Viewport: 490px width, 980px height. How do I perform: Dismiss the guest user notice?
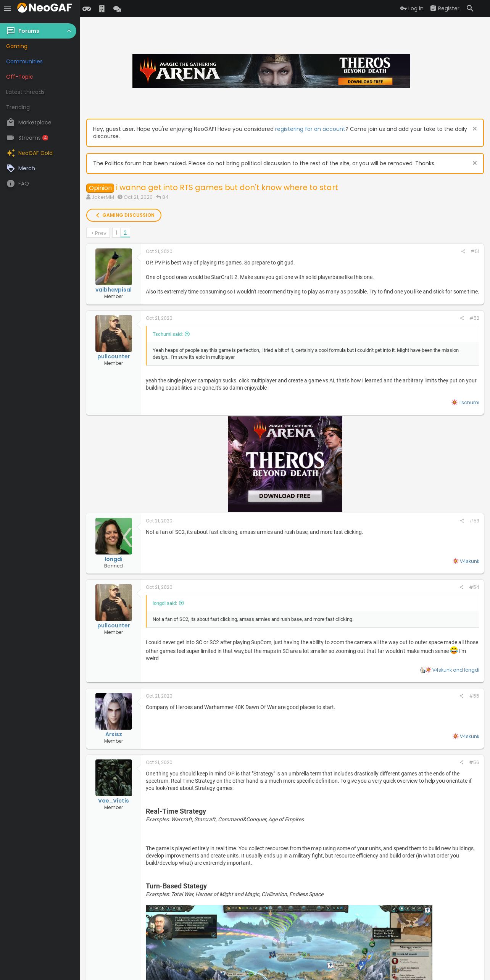coord(475,129)
